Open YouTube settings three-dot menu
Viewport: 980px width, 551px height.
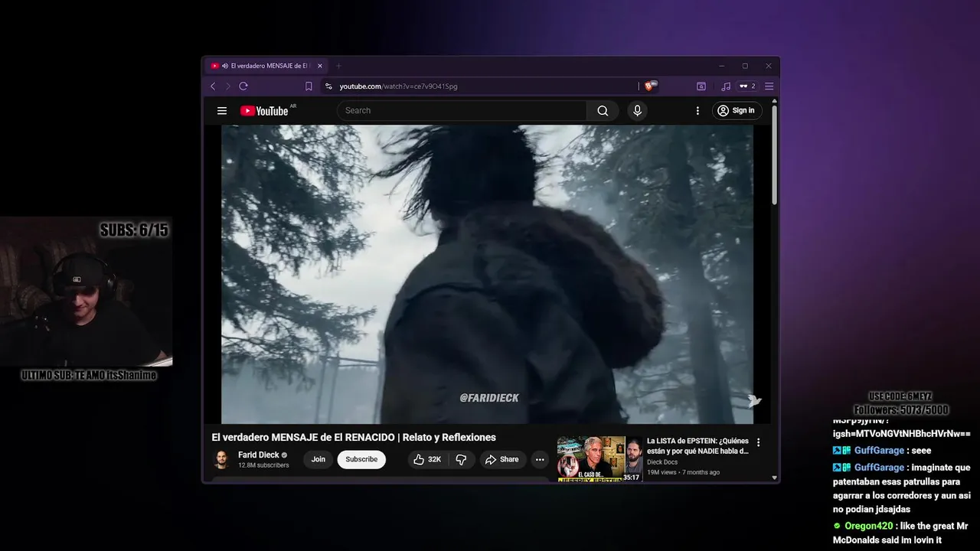(x=697, y=111)
